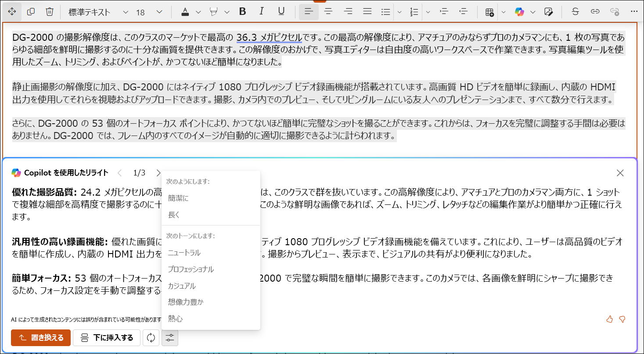Regenerate the rewrite with refresh icon
Screen dimensions: 644x354
151,338
